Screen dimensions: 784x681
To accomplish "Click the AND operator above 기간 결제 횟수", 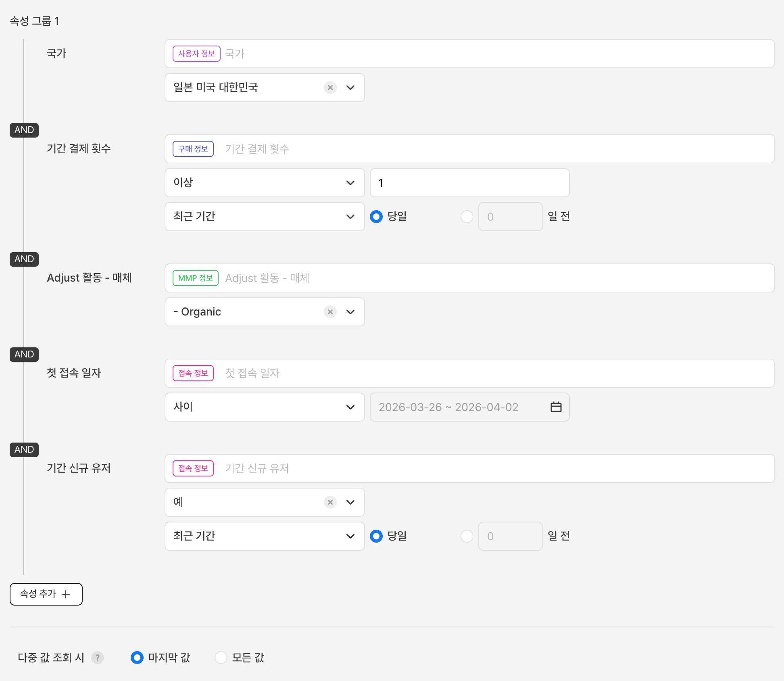I will point(24,130).
